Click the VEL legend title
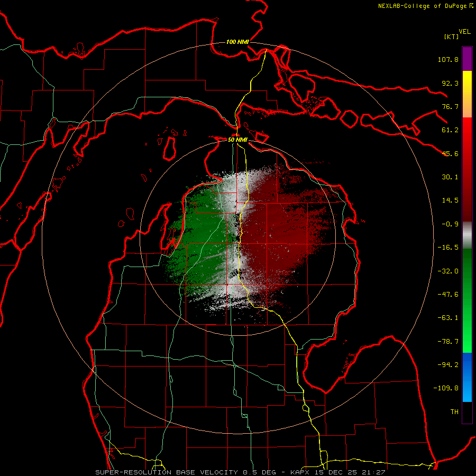This screenshot has width=476, height=476. tap(464, 32)
